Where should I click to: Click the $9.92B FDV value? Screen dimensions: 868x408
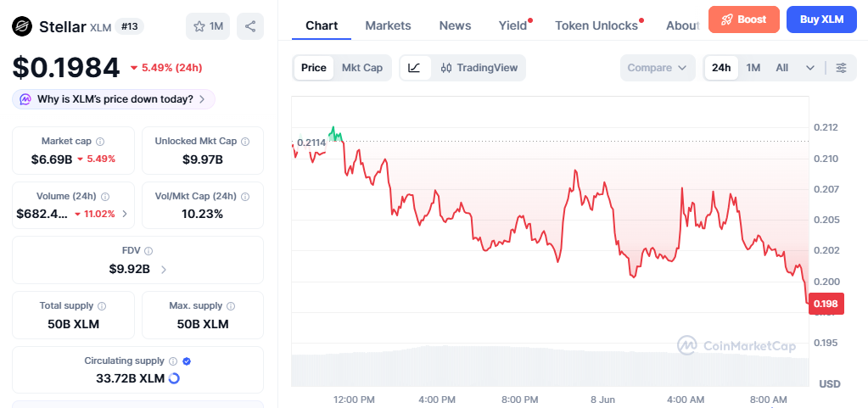point(130,270)
